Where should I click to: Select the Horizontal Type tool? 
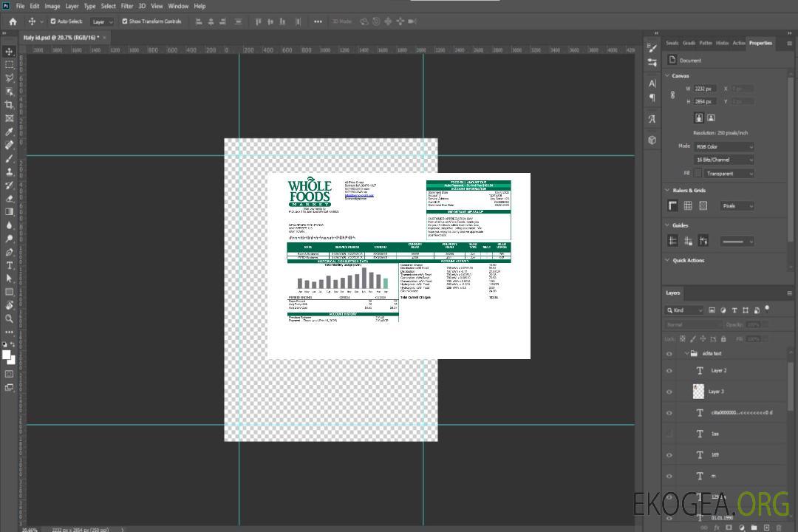pos(9,265)
